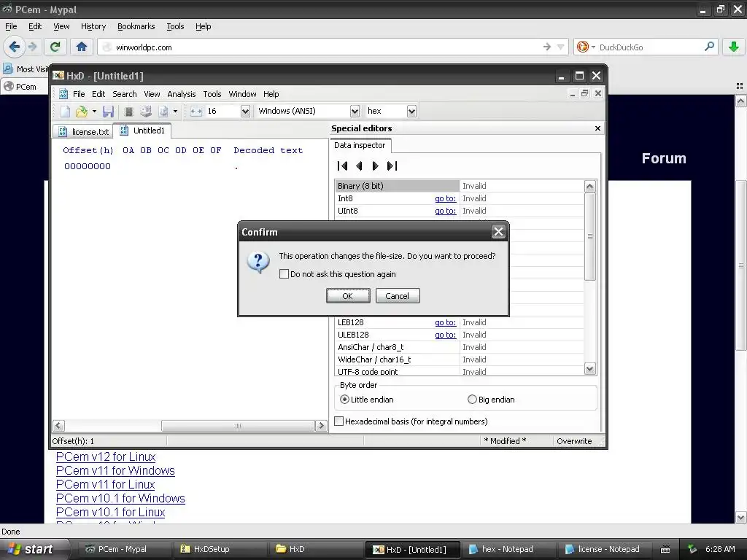Click the open disk image icon in HxD
Image resolution: width=747 pixels, height=560 pixels.
tap(163, 112)
